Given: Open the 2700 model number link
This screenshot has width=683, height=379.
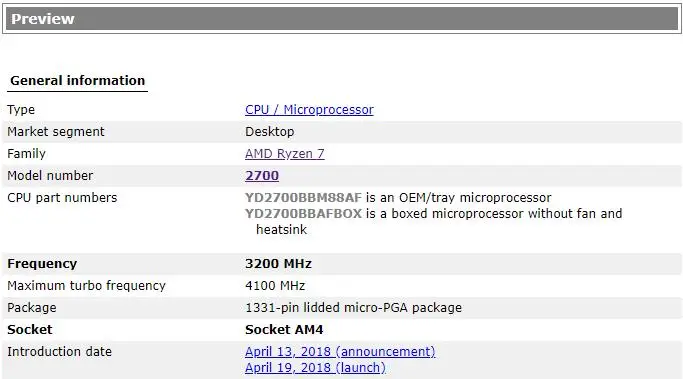Looking at the screenshot, I should pyautogui.click(x=262, y=176).
